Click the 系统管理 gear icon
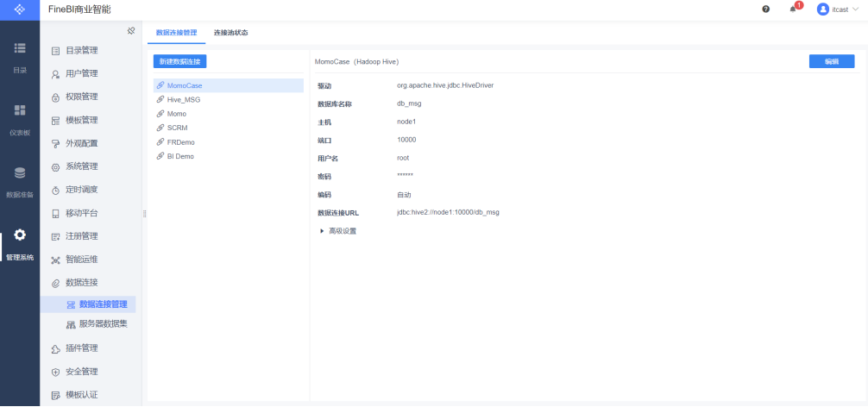Image resolution: width=868 pixels, height=407 pixels. click(55, 167)
